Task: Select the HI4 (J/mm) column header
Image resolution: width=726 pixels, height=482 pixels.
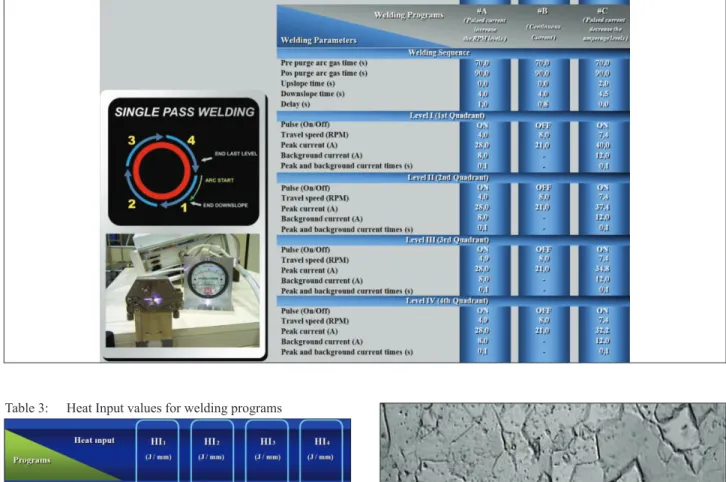Action: [321, 450]
